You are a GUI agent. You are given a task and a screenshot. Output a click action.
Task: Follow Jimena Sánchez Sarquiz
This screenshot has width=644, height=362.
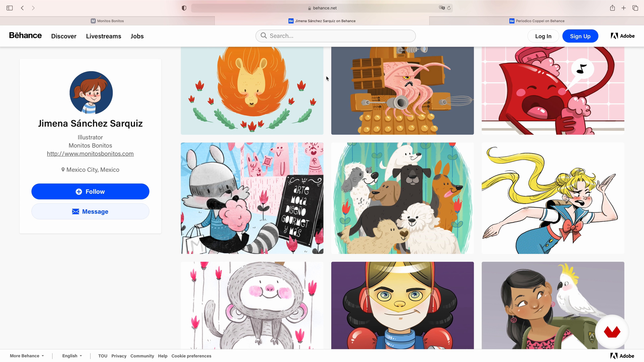90,192
